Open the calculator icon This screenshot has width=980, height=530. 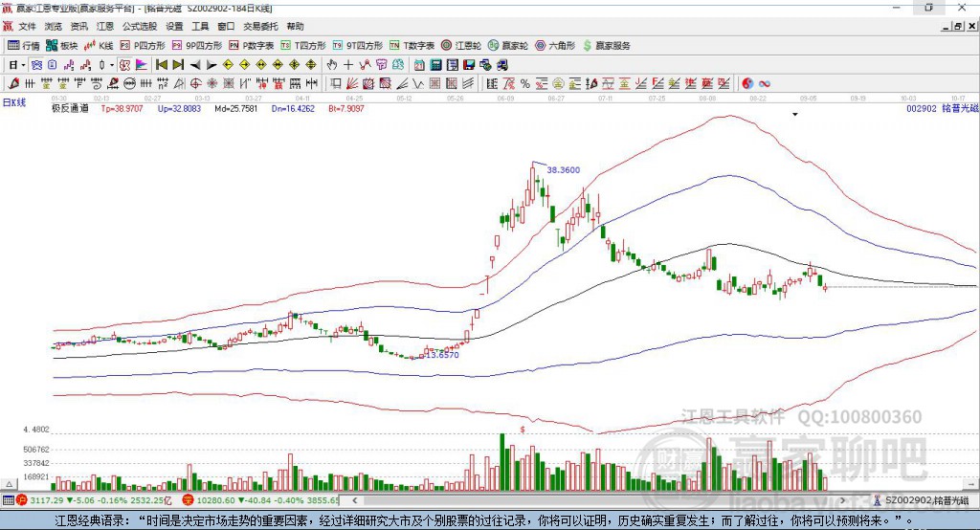click(435, 65)
